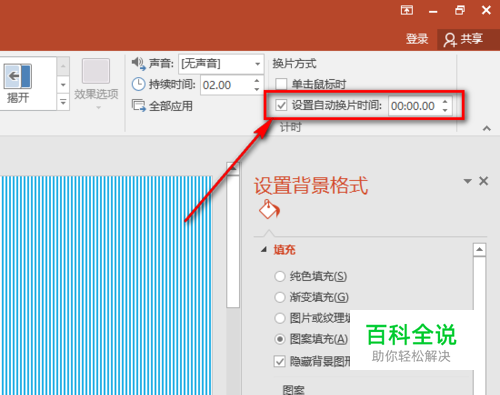Decrease duration with the down stepper arrow
This screenshot has height=395, width=500.
[257, 89]
